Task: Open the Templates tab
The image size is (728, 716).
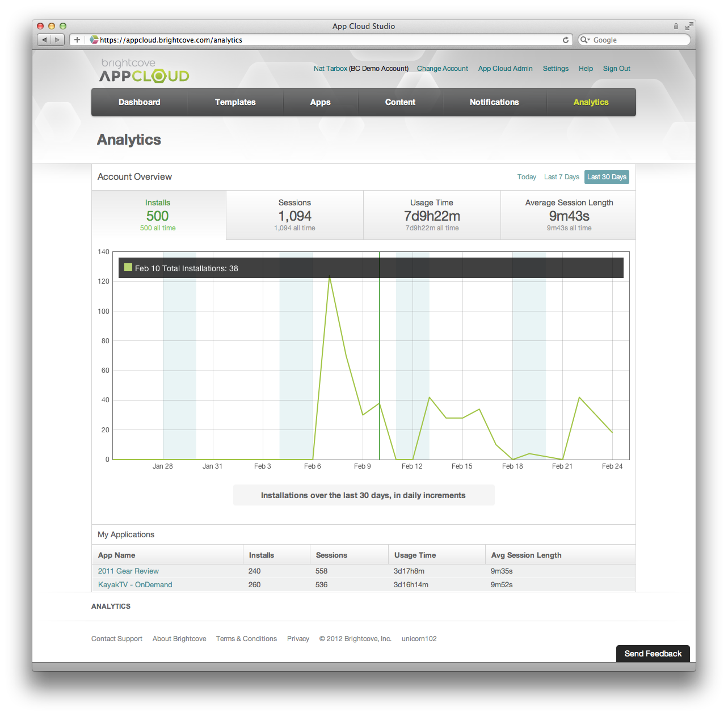Action: pyautogui.click(x=235, y=102)
